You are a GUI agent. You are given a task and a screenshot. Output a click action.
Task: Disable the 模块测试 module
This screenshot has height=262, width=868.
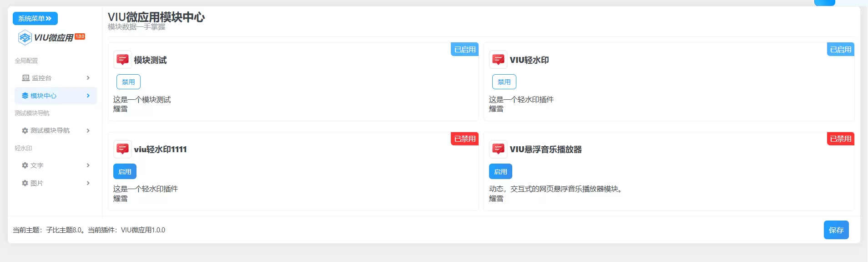(128, 82)
